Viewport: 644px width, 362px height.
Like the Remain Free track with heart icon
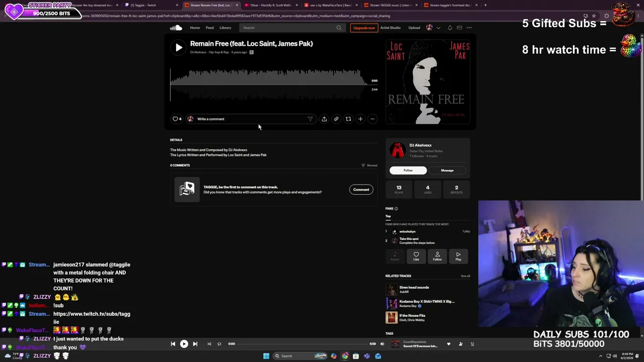(x=177, y=119)
